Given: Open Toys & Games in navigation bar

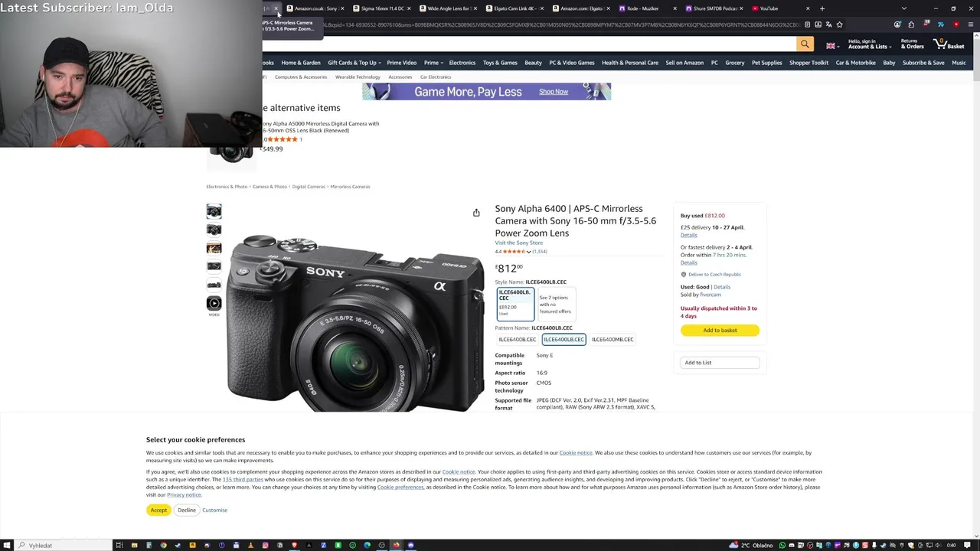Looking at the screenshot, I should [500, 63].
